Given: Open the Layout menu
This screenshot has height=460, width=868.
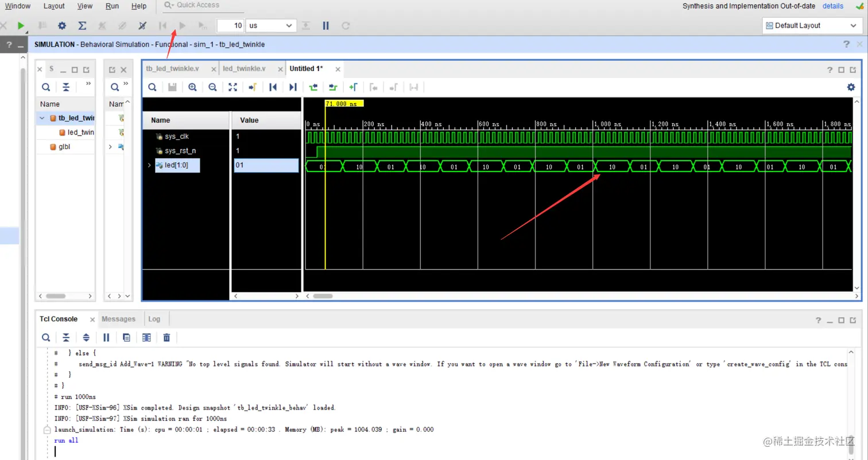Looking at the screenshot, I should tap(54, 6).
